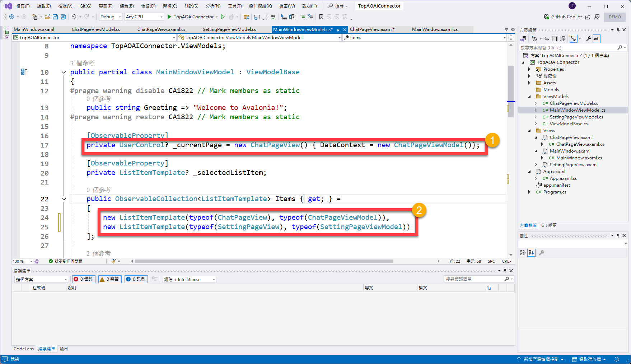Collapse class MainWindowViewModel code region

64,72
